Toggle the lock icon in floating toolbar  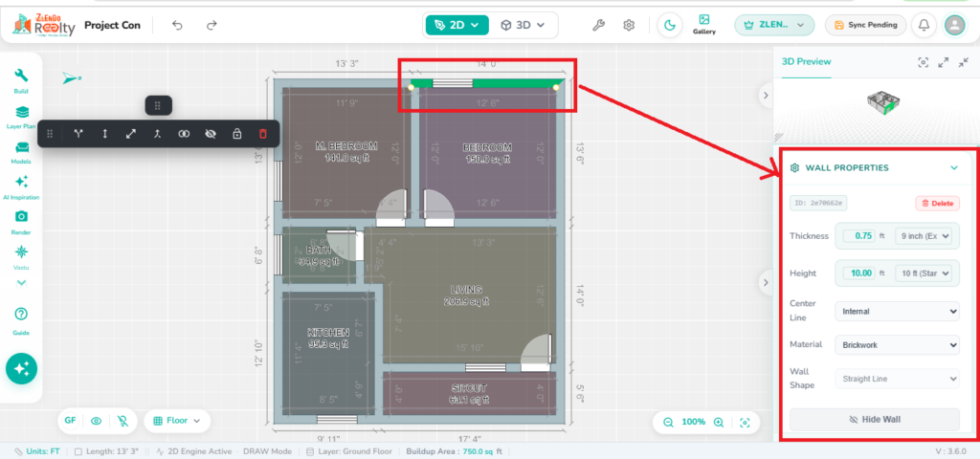coord(236,134)
